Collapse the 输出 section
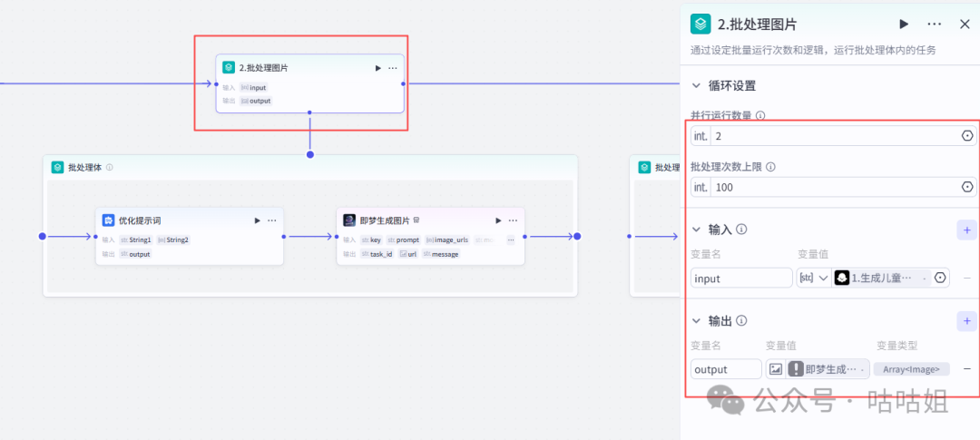Image resolution: width=980 pixels, height=440 pixels. click(696, 321)
